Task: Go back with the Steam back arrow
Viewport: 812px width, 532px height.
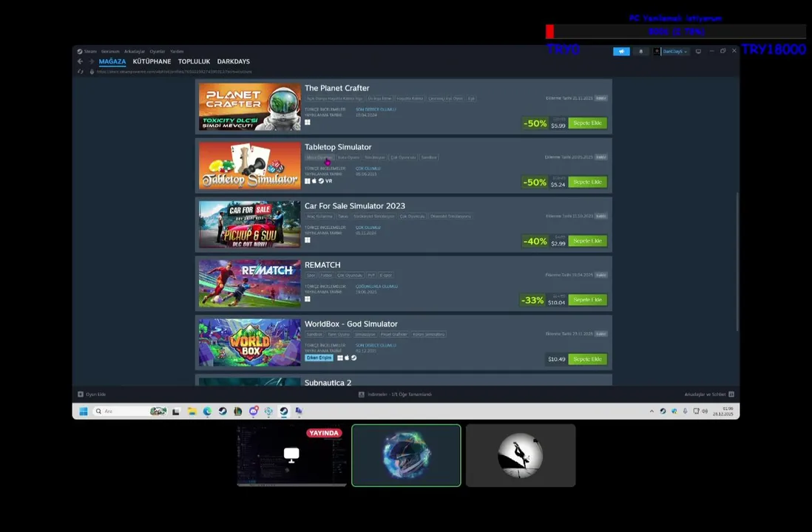Action: click(81, 61)
